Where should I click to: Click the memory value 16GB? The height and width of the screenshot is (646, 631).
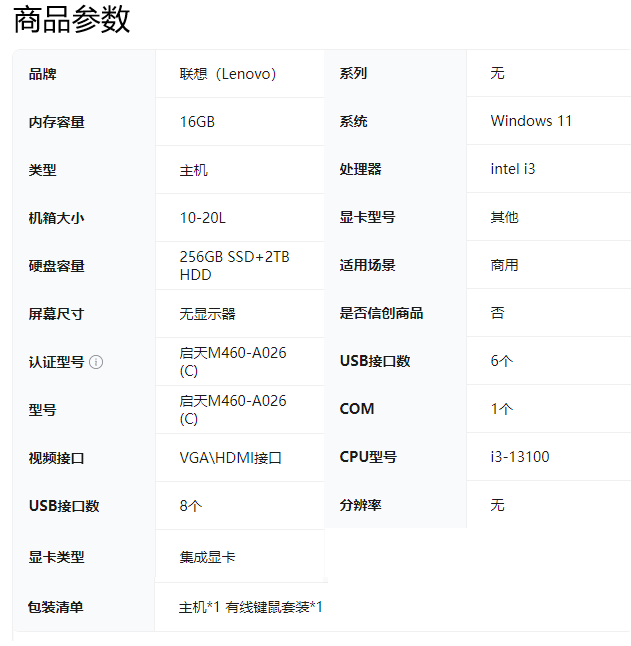pos(197,122)
